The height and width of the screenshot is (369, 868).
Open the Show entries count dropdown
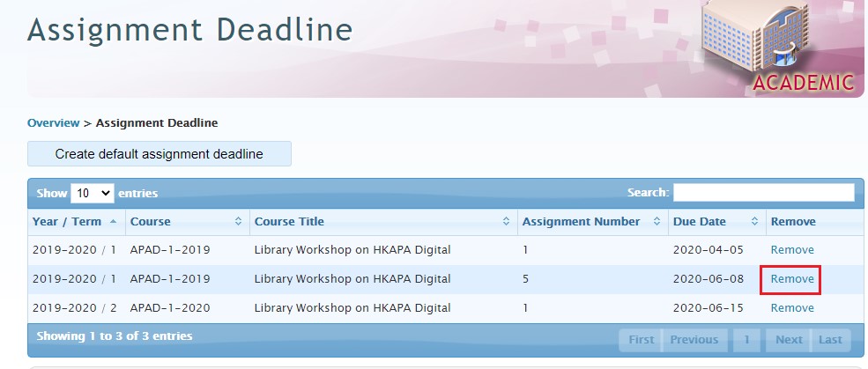tap(93, 193)
